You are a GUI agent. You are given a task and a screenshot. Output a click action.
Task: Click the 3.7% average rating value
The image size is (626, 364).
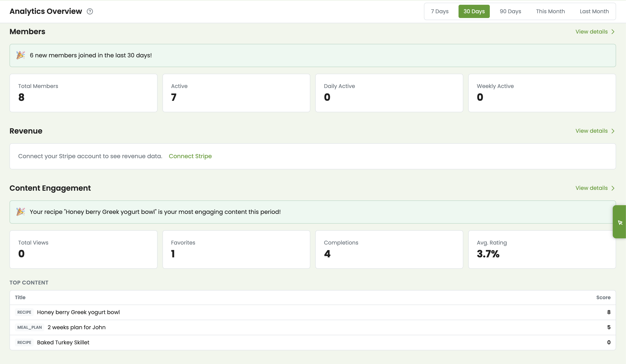click(488, 254)
